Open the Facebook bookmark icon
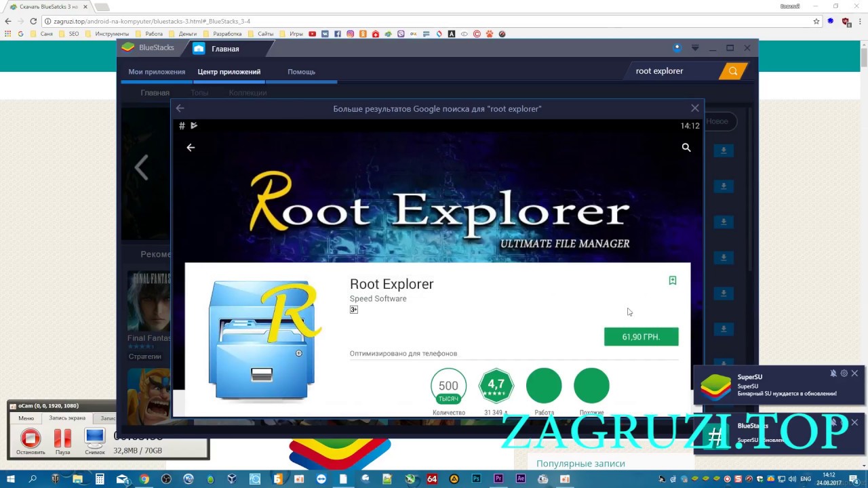 [338, 34]
